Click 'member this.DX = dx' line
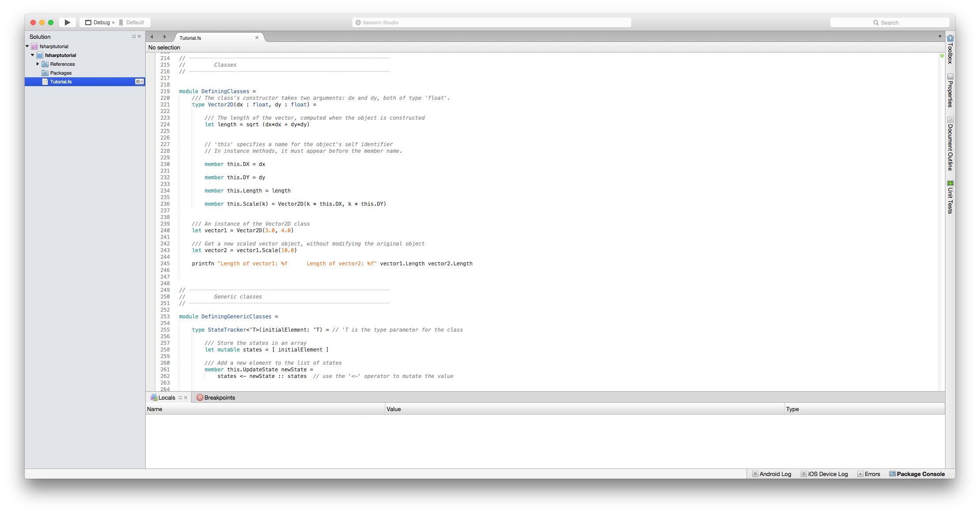This screenshot has height=514, width=980. click(x=235, y=164)
